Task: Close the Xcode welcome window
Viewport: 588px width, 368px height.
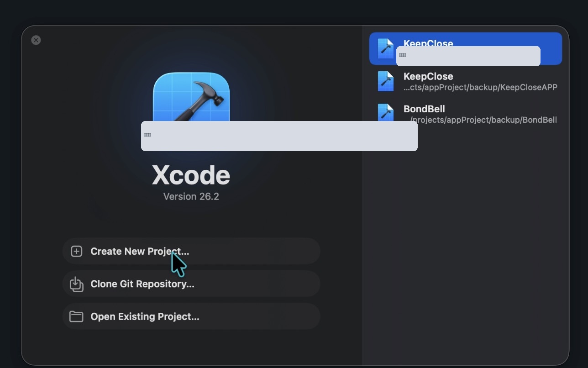Action: point(36,40)
